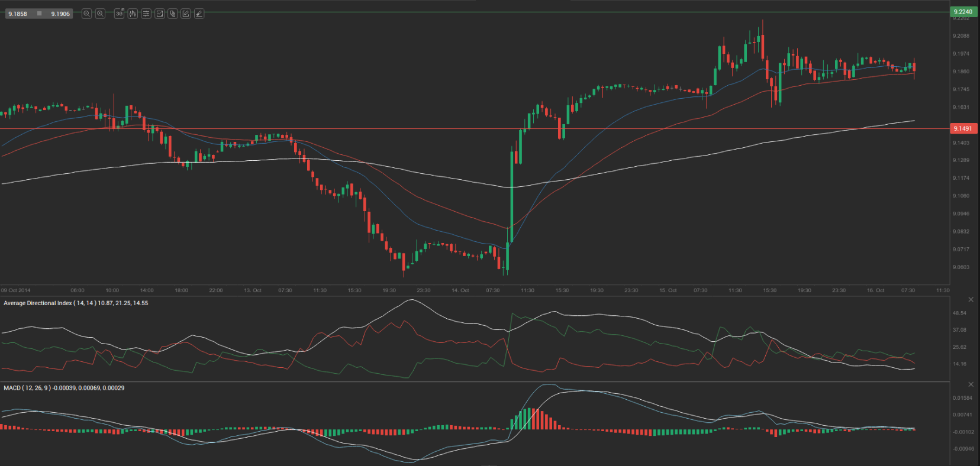This screenshot has height=466, width=980.
Task: Close the Average Directional Index panel
Action: [971, 300]
